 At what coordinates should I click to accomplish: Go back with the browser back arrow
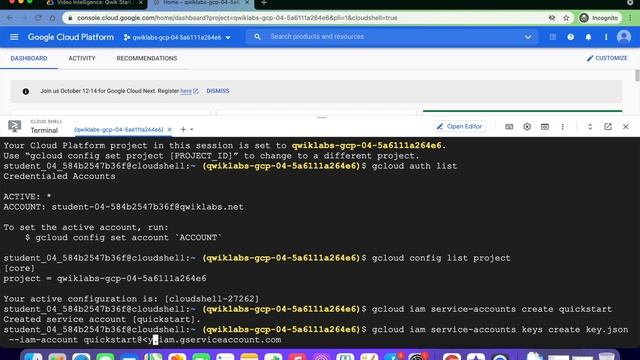[x=9, y=18]
